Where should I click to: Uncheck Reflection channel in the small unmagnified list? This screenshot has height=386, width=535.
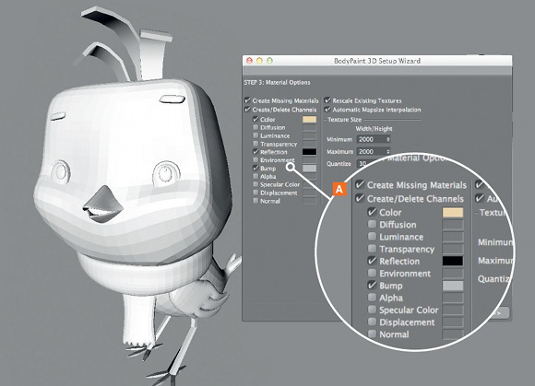(x=255, y=152)
